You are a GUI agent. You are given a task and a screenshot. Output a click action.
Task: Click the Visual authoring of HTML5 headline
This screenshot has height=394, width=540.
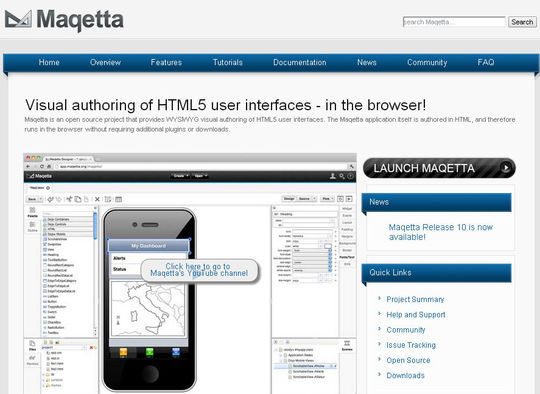(226, 105)
